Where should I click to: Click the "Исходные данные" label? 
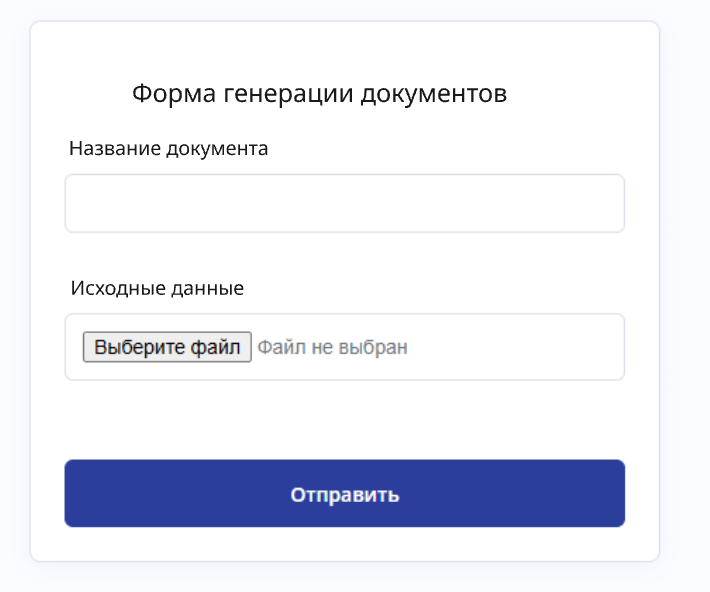[x=157, y=288]
